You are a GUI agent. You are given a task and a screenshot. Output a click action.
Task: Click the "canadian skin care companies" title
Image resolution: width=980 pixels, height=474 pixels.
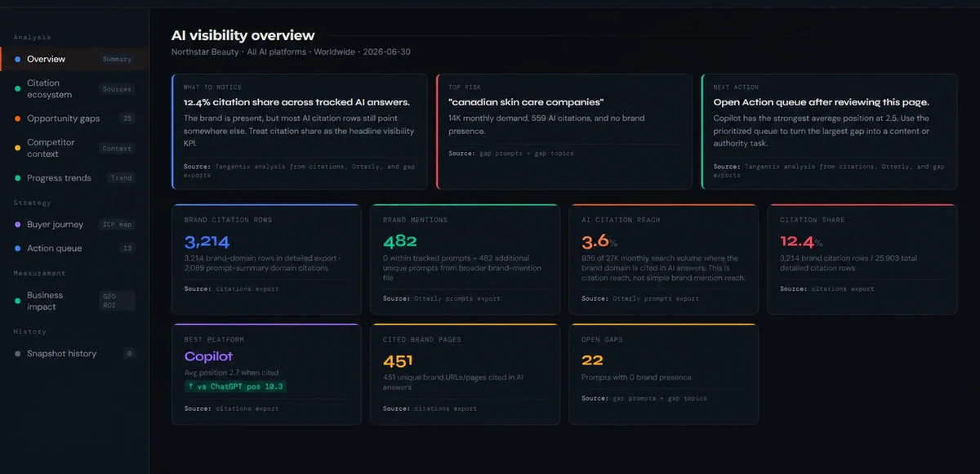click(x=525, y=102)
